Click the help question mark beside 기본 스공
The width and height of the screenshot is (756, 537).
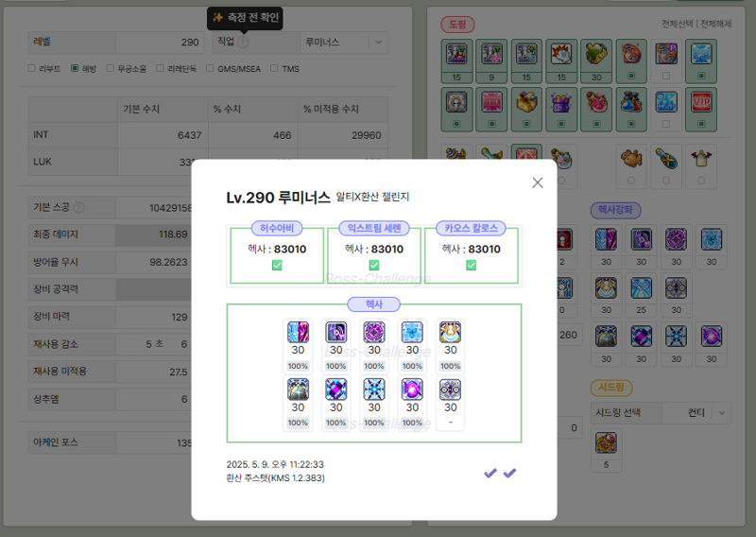79,207
